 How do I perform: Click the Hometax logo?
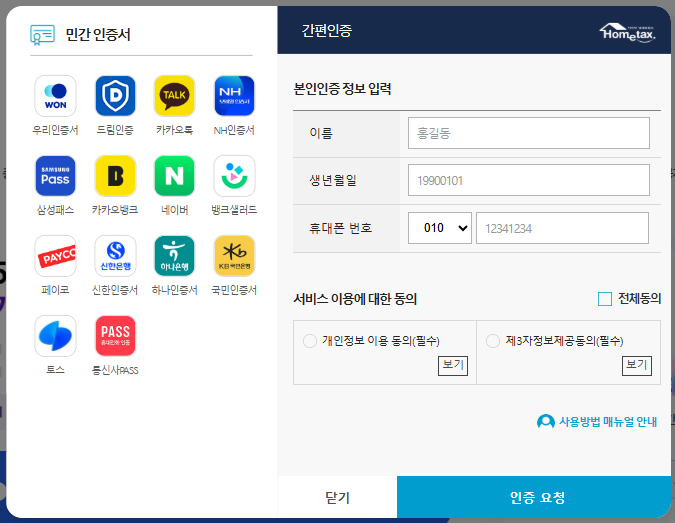(x=627, y=32)
